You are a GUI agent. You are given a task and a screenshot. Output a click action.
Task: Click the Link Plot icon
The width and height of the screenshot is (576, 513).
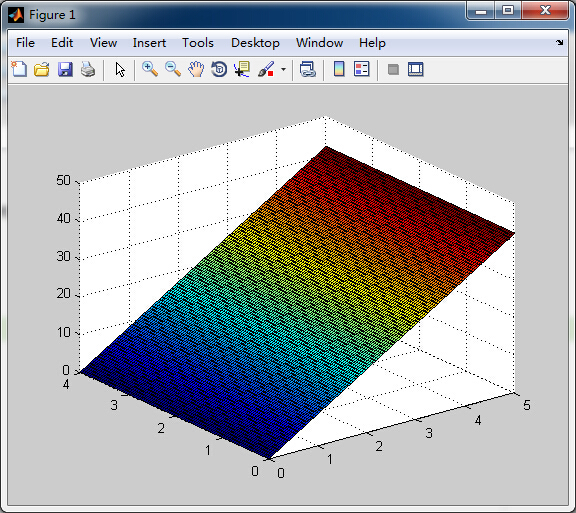tap(307, 69)
